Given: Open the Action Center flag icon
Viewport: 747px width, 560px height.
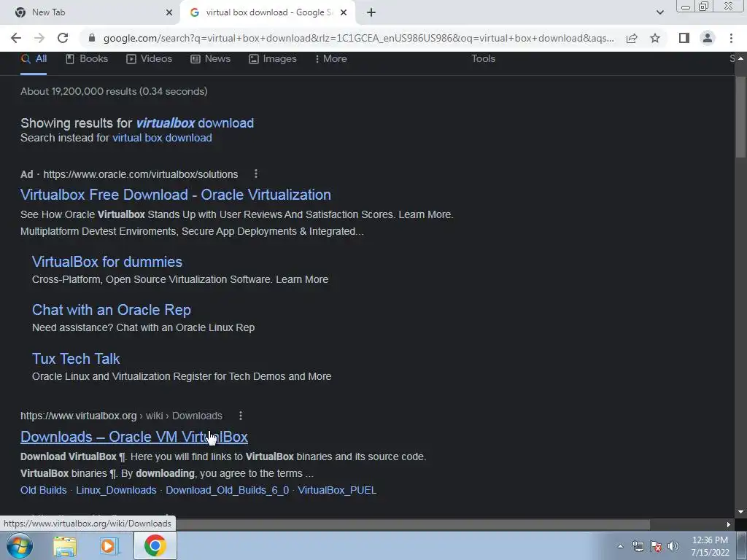Looking at the screenshot, I should 656,546.
